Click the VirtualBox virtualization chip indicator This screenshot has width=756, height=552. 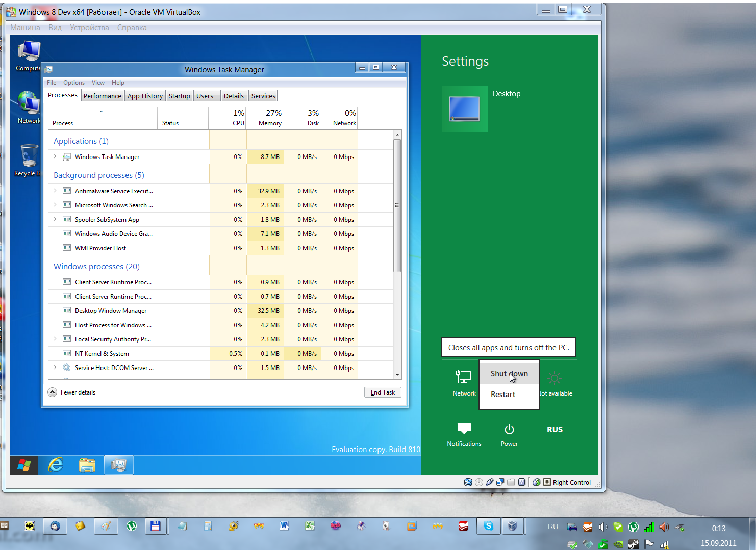[x=521, y=482]
